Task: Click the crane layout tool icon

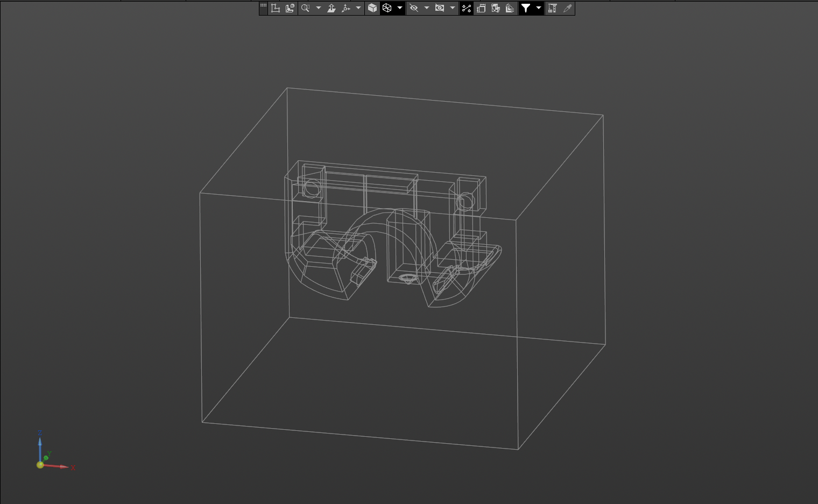Action: [x=553, y=8]
